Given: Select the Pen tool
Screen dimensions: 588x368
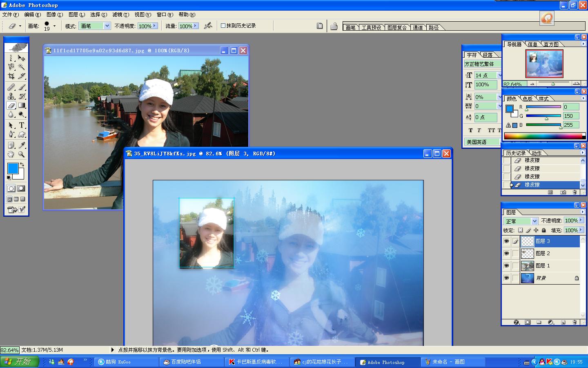Looking at the screenshot, I should pos(11,134).
